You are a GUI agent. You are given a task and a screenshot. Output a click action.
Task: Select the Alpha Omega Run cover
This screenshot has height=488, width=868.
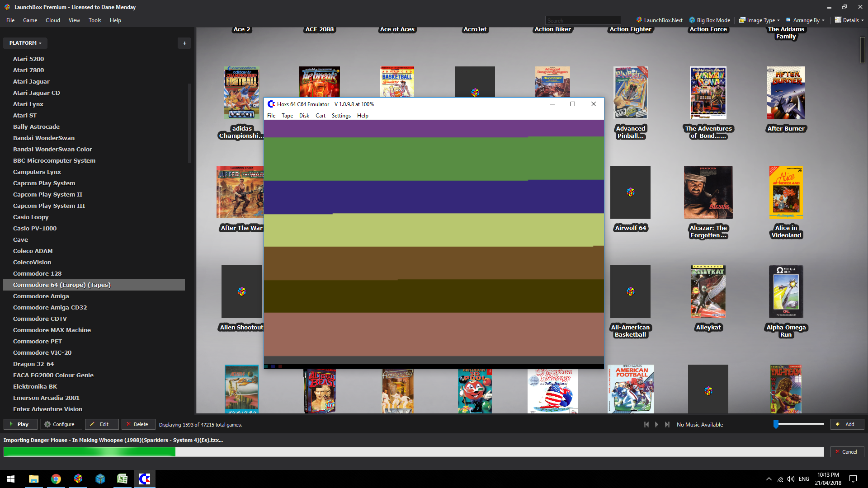786,291
